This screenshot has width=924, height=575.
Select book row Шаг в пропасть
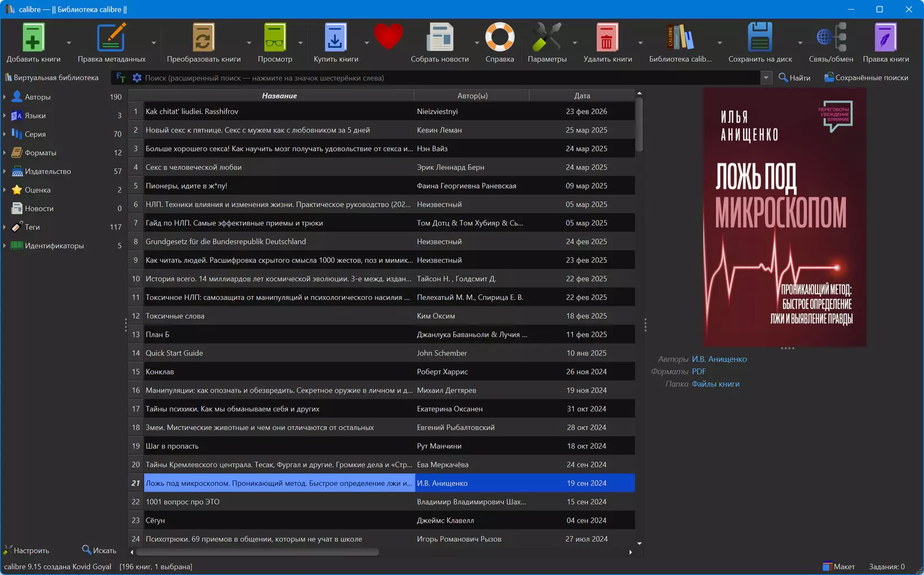click(x=381, y=446)
